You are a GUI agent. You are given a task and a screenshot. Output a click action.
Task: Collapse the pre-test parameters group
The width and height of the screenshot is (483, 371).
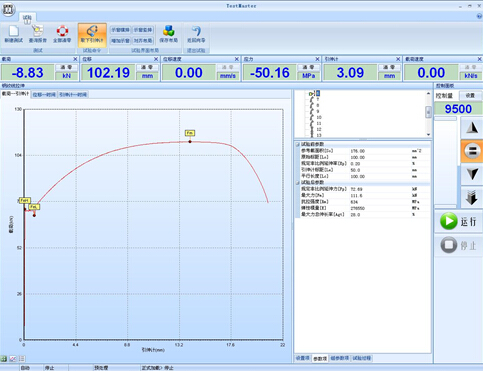click(x=297, y=144)
